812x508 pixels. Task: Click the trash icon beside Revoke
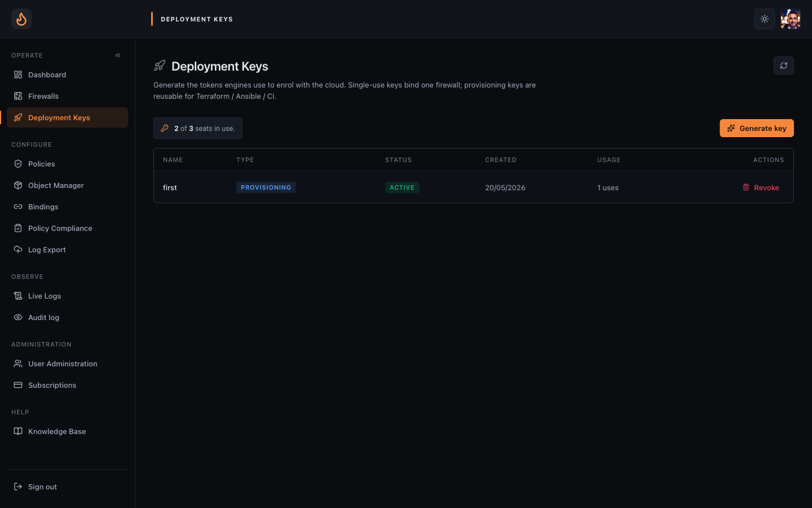tap(746, 187)
